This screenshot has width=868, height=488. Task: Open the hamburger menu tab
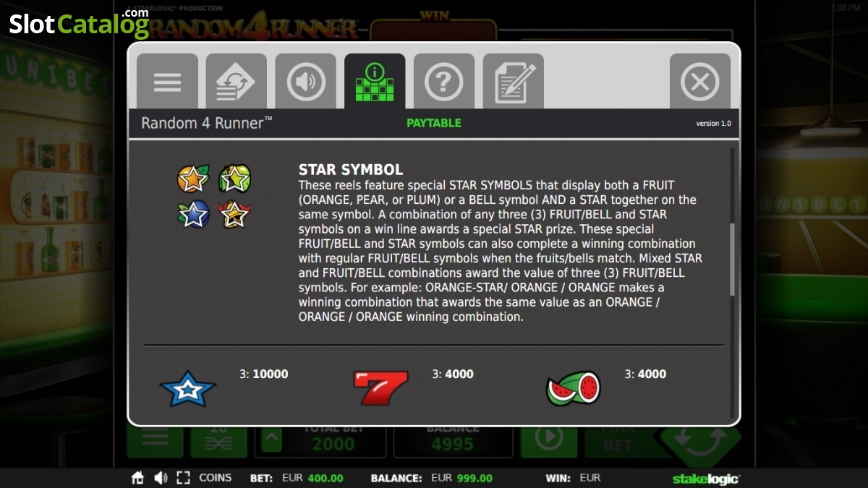click(167, 82)
